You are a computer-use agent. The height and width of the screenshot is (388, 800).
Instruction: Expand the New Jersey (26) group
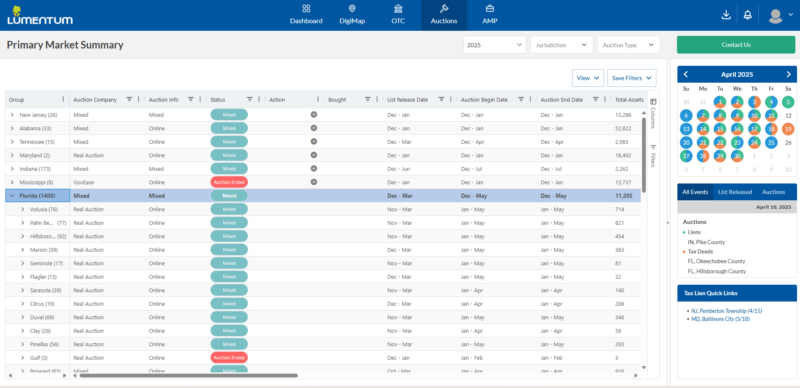pos(12,115)
